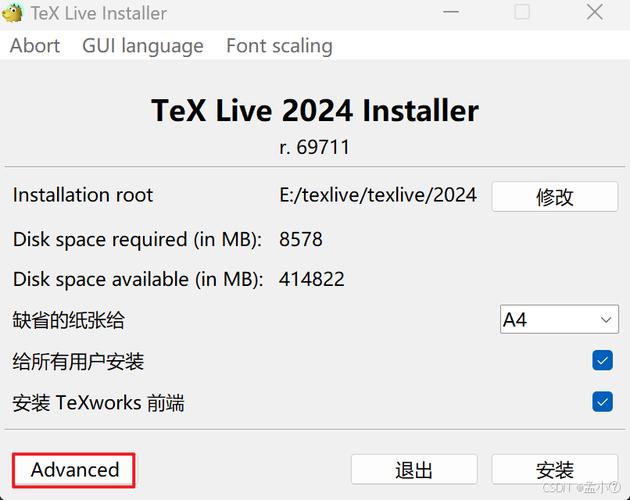Screen dimensions: 630x500
Task: Click the Installation root label
Action: tap(83, 195)
